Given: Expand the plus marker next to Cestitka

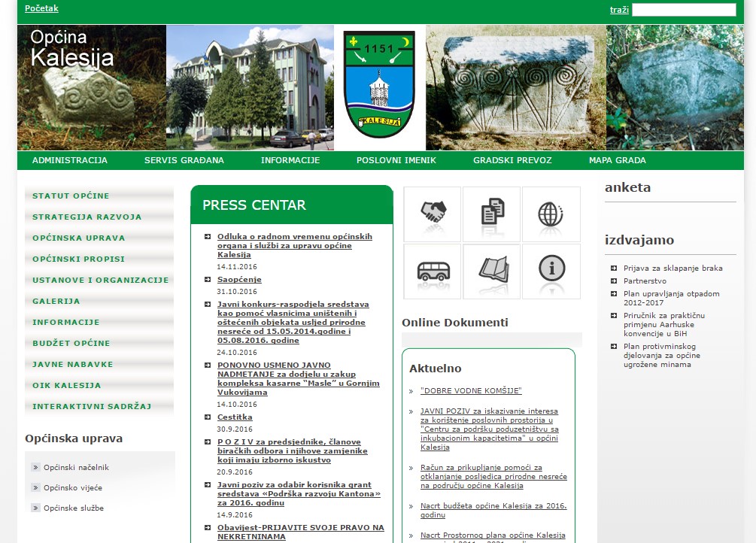Looking at the screenshot, I should (x=208, y=417).
